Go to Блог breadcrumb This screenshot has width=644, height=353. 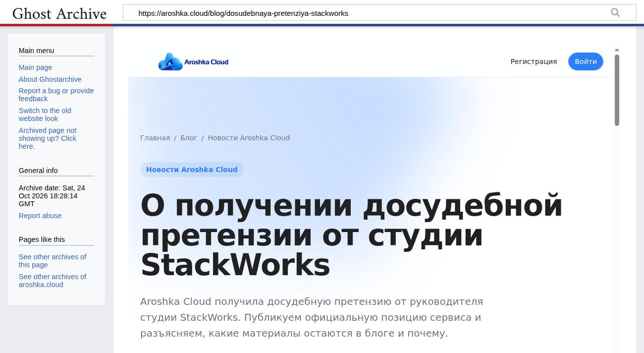click(189, 138)
